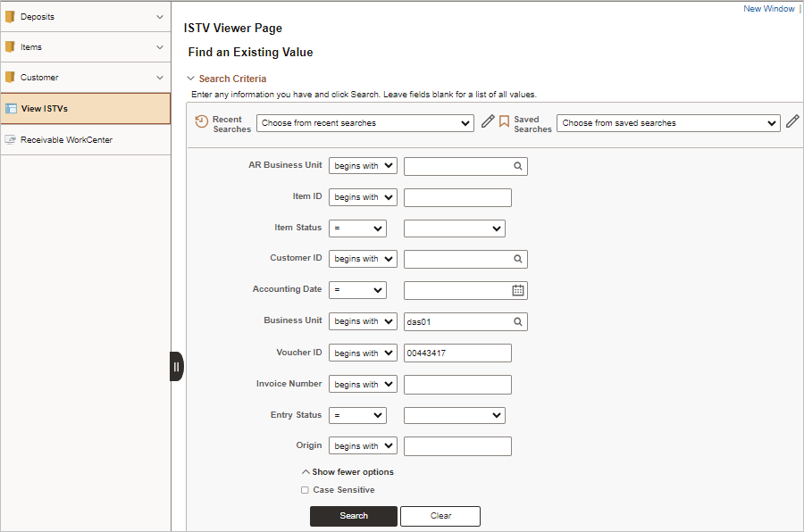Open Item Status operator dropdown
The height and width of the screenshot is (532, 804).
[357, 229]
